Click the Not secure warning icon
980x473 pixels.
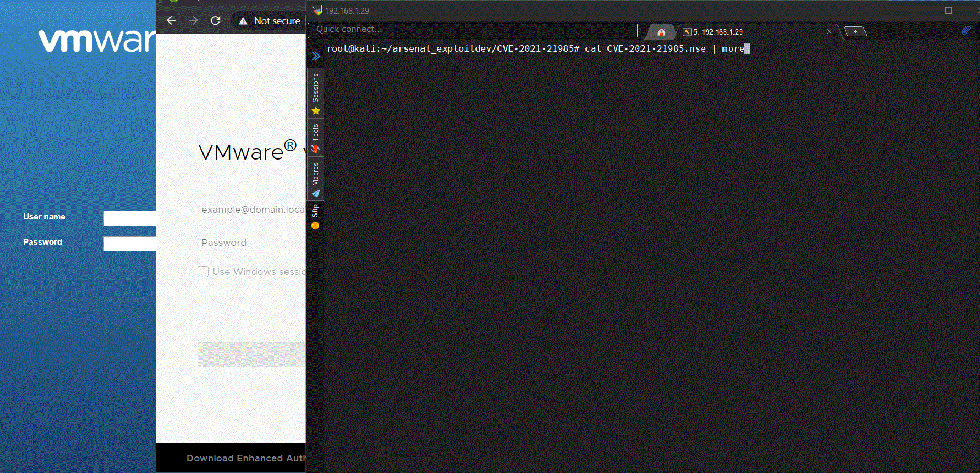[243, 21]
